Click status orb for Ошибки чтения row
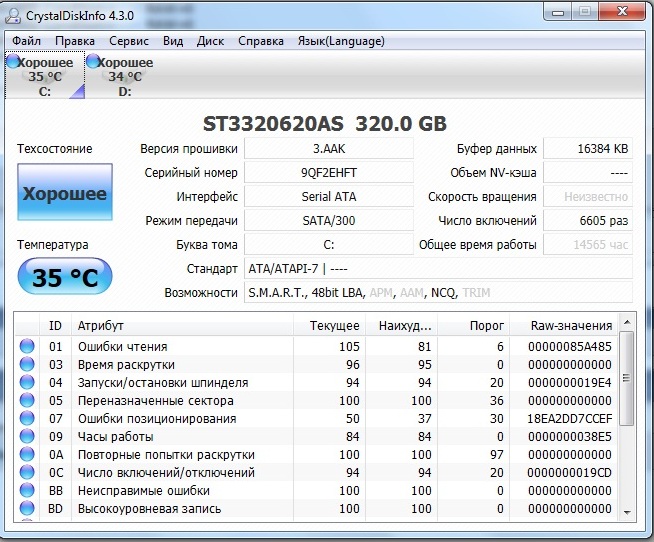 coord(27,346)
